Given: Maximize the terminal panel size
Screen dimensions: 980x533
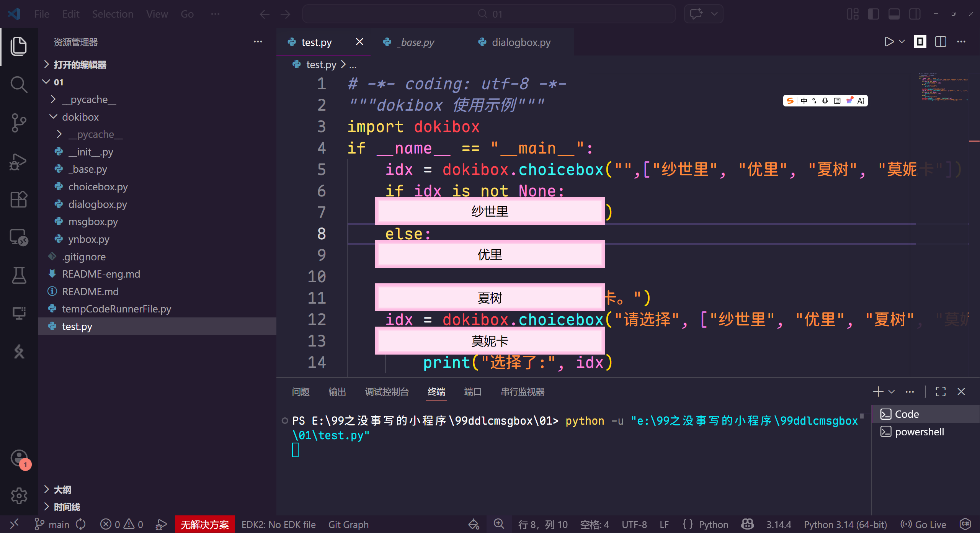Looking at the screenshot, I should tap(941, 392).
